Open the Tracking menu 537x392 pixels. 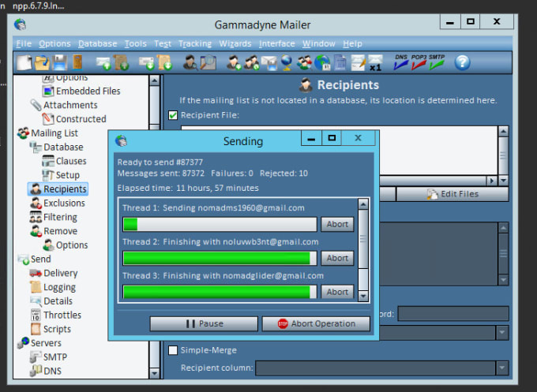point(194,43)
